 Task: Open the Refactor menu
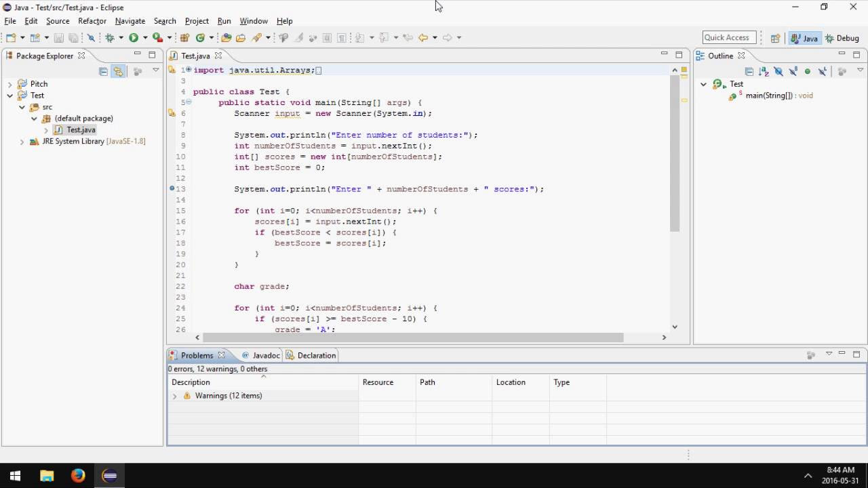click(92, 21)
